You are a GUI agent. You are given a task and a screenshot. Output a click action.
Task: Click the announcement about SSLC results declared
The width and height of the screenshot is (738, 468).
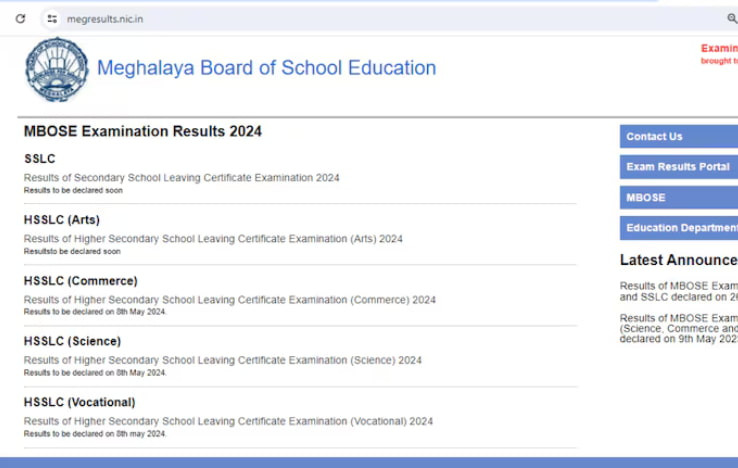[x=679, y=291]
